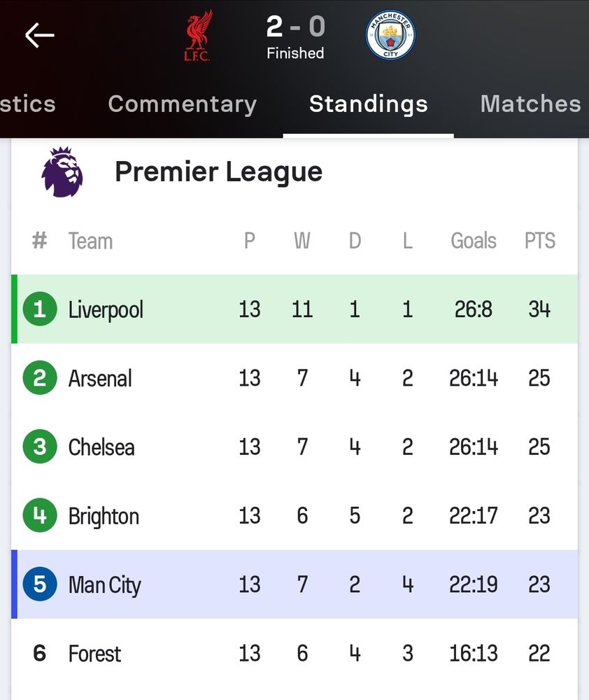Select position badge 3 for Chelsea
The height and width of the screenshot is (700, 589).
pos(40,447)
